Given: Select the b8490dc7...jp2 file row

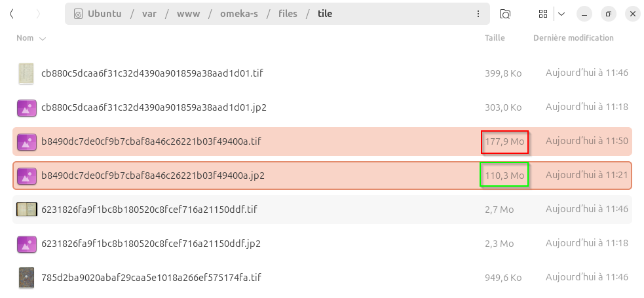Looking at the screenshot, I should 262,176.
